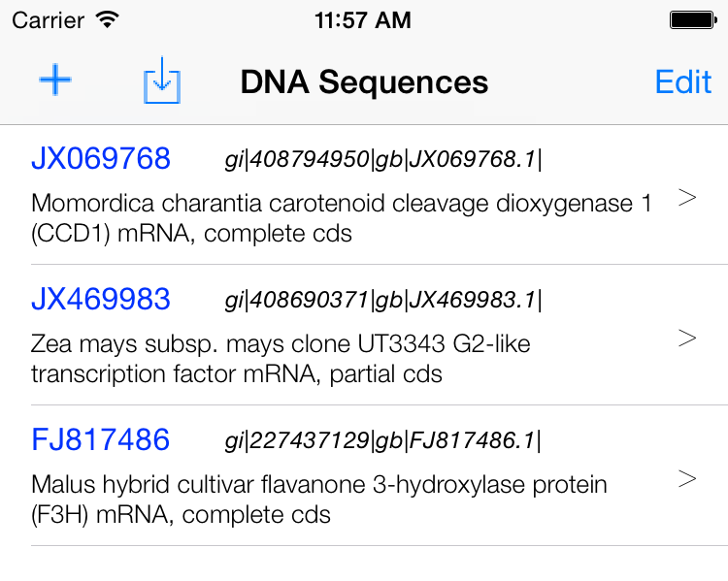Tap the battery indicator icon
728x581 pixels.
[694, 20]
